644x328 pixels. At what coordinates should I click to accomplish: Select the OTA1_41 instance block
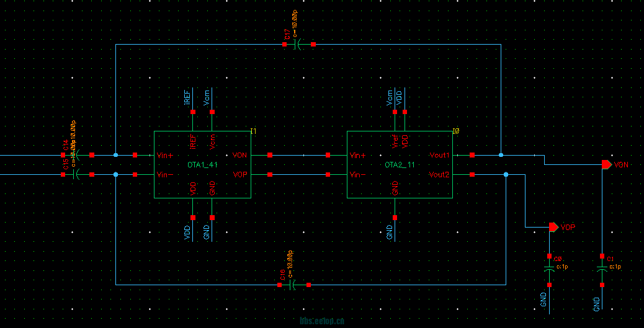202,164
